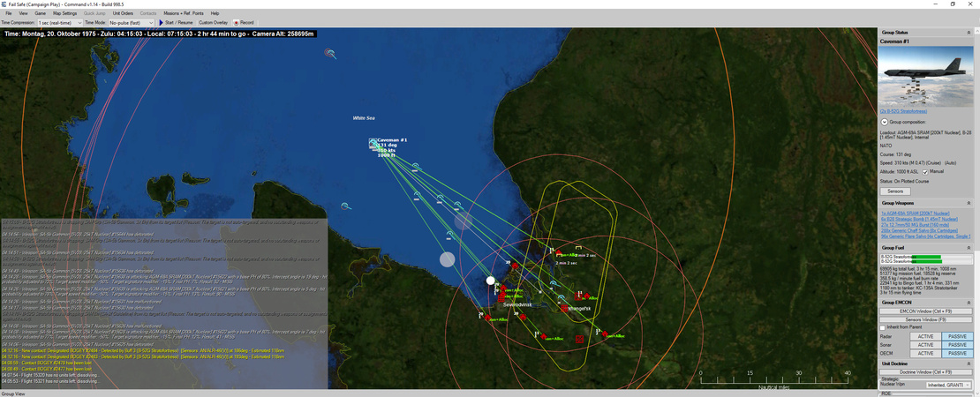Set Sonar EMCON to PASSIVE
Viewport: 980px width, 397px height.
click(956, 344)
